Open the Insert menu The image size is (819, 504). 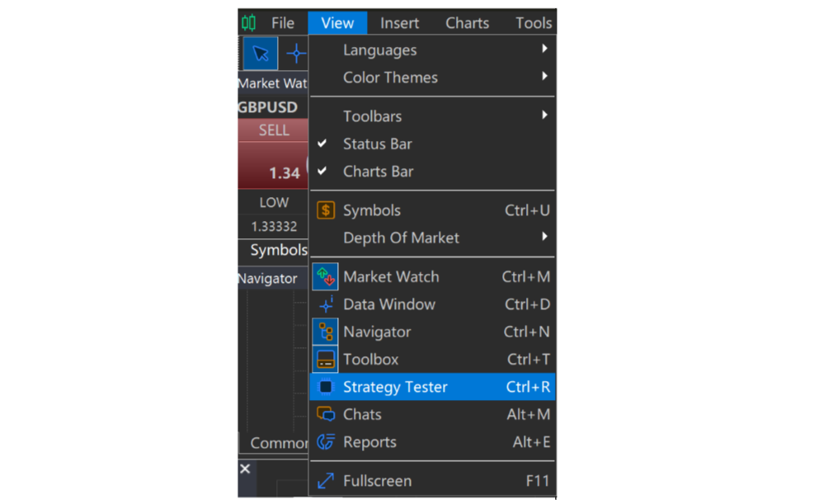click(x=399, y=23)
